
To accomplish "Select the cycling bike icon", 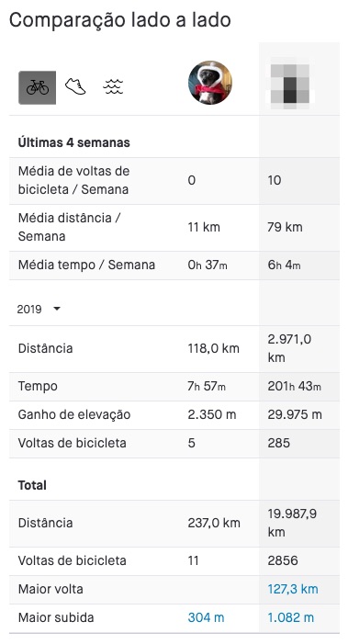I will [38, 87].
